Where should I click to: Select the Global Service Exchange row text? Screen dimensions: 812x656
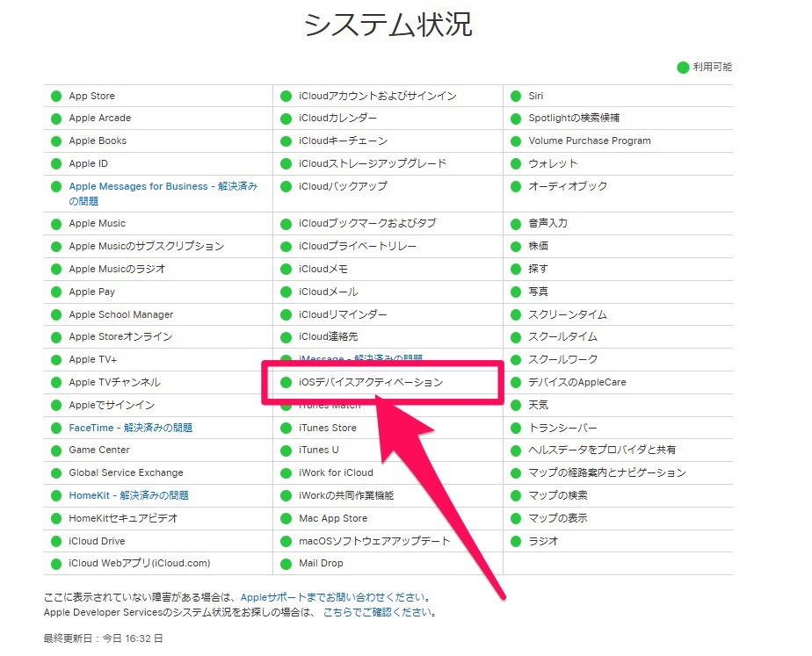tap(126, 472)
